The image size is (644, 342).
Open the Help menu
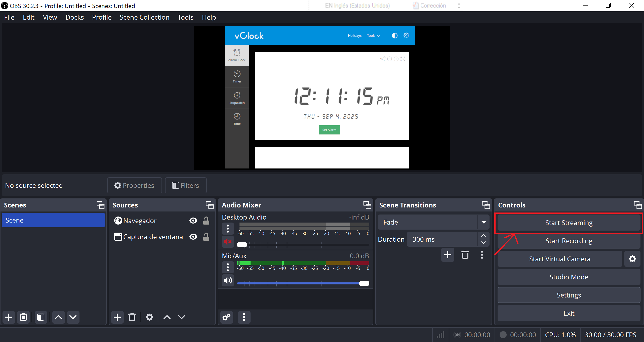point(209,17)
